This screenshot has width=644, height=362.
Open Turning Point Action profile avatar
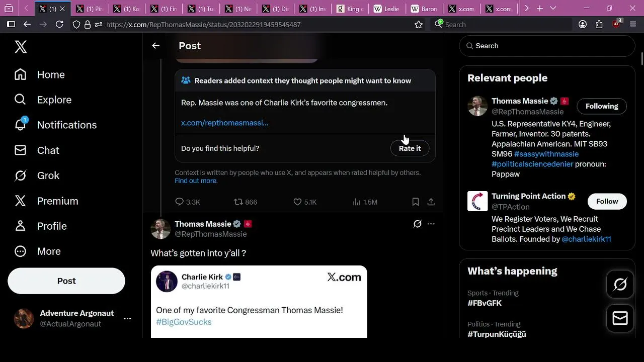click(x=477, y=201)
